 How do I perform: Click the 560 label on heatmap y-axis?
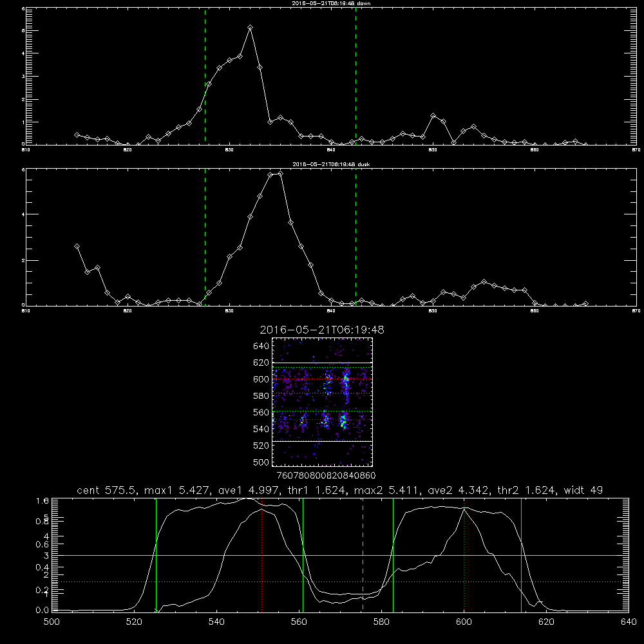pyautogui.click(x=261, y=412)
